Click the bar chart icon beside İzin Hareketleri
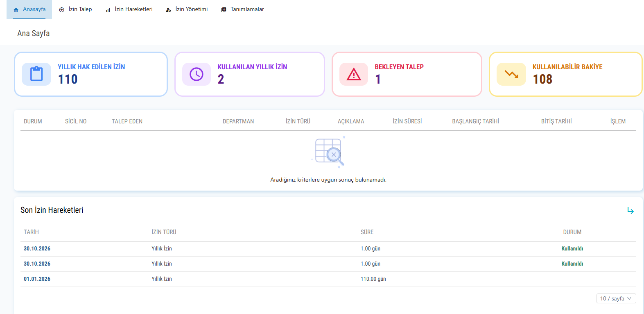The image size is (644, 314). pos(108,10)
